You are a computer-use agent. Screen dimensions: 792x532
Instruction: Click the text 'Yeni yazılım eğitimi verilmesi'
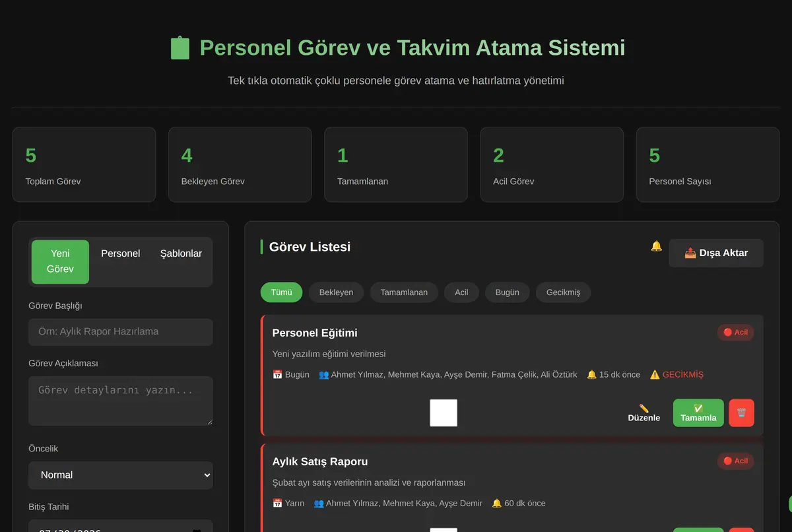(x=329, y=354)
